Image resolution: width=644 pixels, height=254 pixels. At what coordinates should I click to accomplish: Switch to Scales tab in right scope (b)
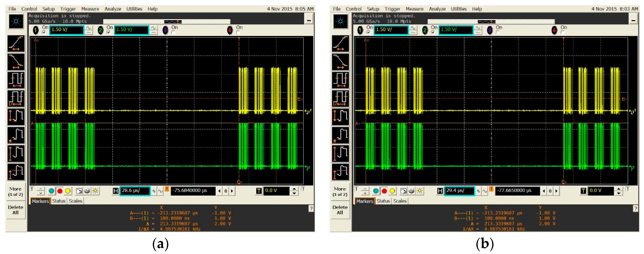click(x=400, y=201)
